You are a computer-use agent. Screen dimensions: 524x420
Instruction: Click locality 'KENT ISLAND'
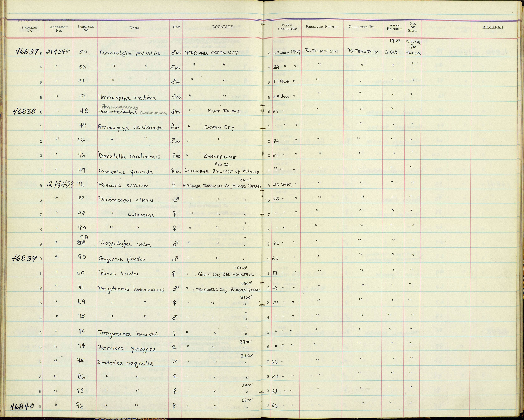(x=224, y=111)
